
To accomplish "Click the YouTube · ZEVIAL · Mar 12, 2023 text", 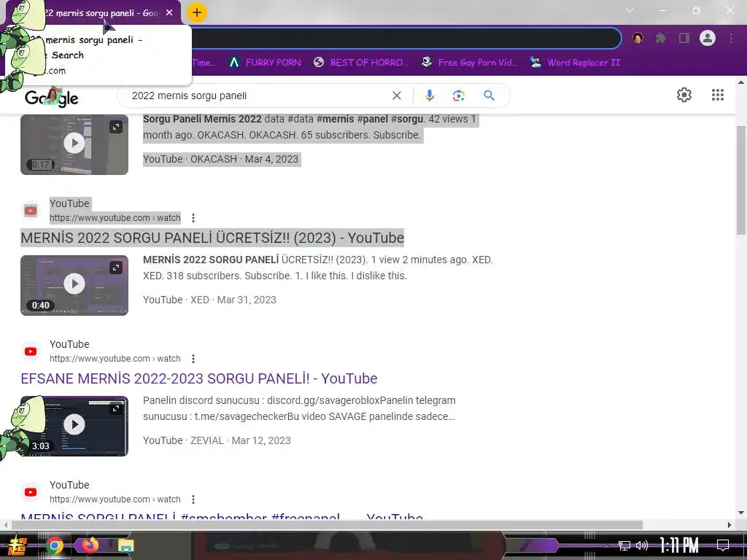I will point(217,441).
